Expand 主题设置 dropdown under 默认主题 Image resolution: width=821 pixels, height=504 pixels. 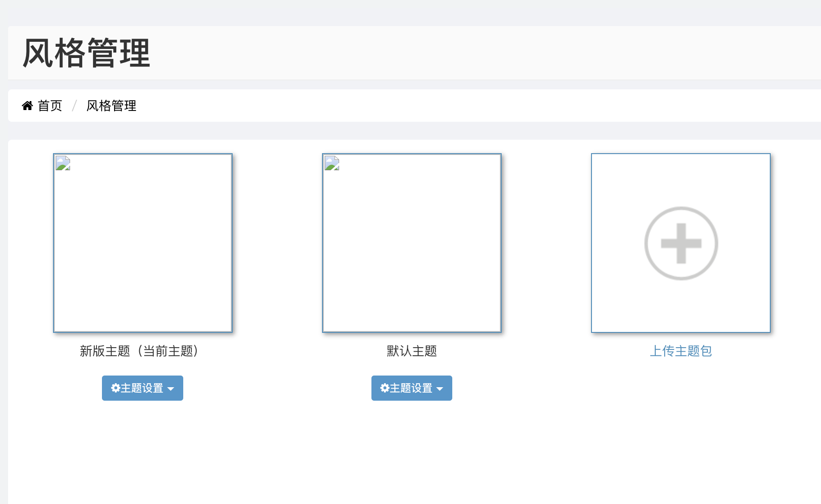point(412,388)
